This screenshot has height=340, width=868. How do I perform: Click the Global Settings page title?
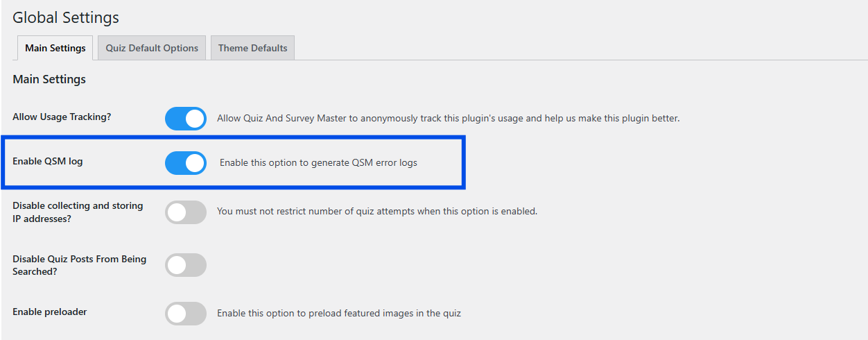click(66, 17)
